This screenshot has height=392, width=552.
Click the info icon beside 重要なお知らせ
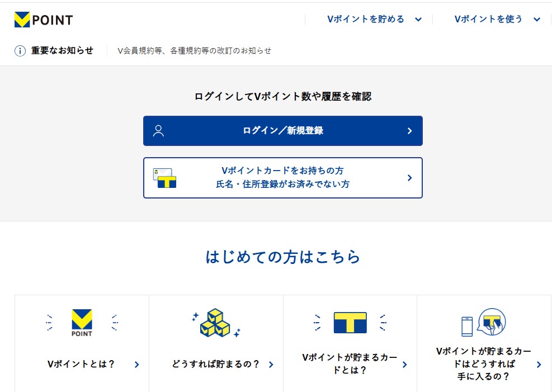click(x=20, y=51)
